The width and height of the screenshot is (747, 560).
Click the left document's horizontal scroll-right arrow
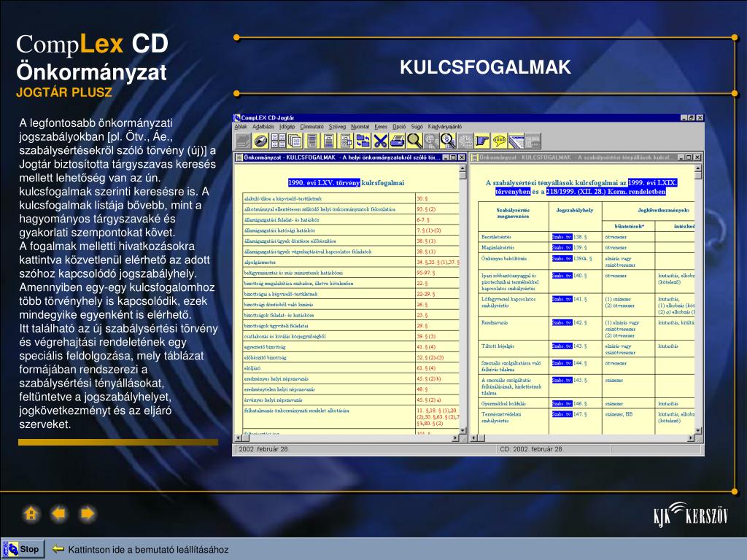(455, 437)
